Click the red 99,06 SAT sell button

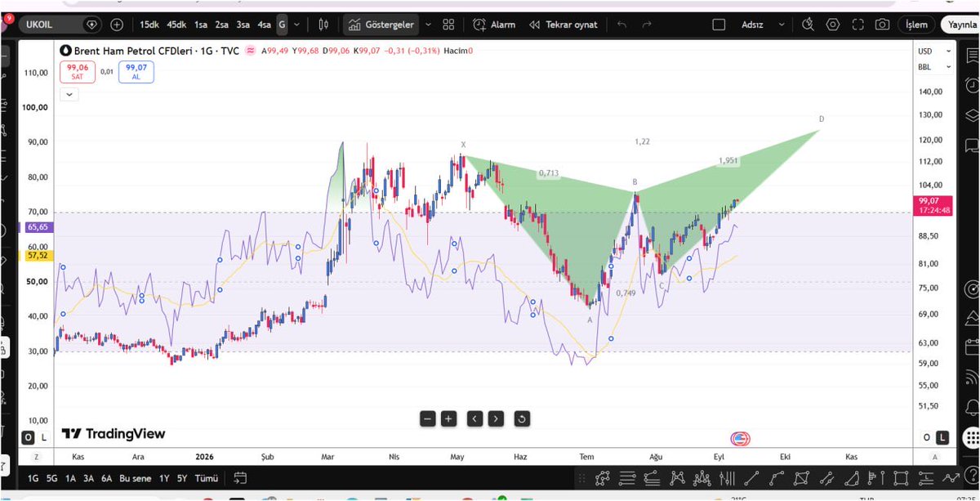77,72
